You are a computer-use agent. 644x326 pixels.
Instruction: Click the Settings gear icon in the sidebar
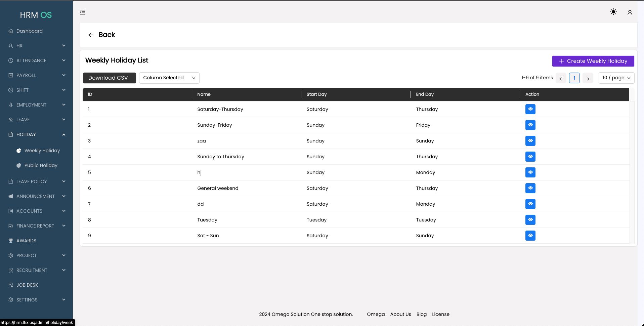click(x=11, y=300)
